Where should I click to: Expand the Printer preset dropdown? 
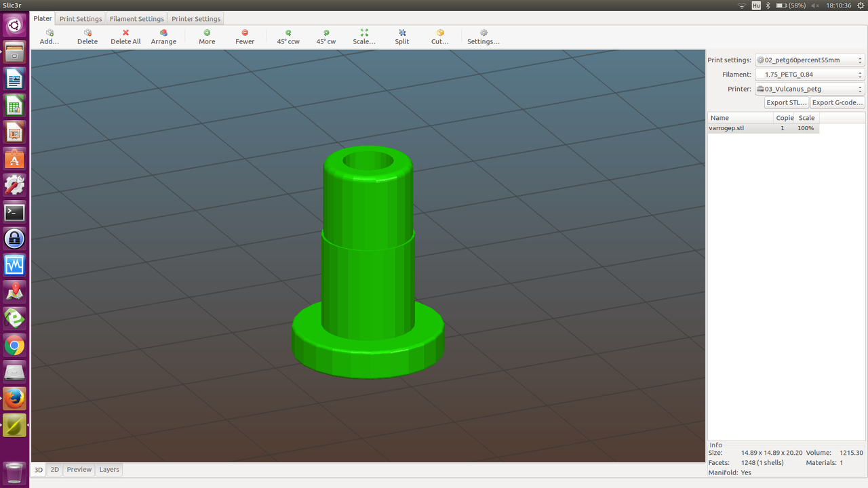pyautogui.click(x=810, y=89)
